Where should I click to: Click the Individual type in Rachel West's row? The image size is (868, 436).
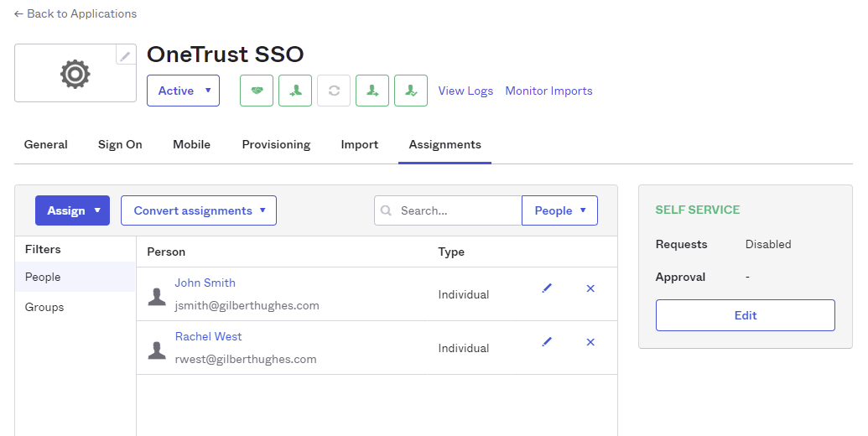pos(464,348)
